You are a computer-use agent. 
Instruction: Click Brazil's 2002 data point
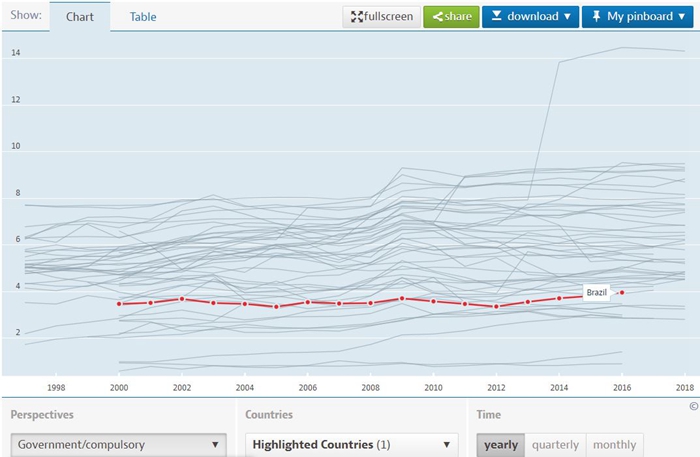182,299
